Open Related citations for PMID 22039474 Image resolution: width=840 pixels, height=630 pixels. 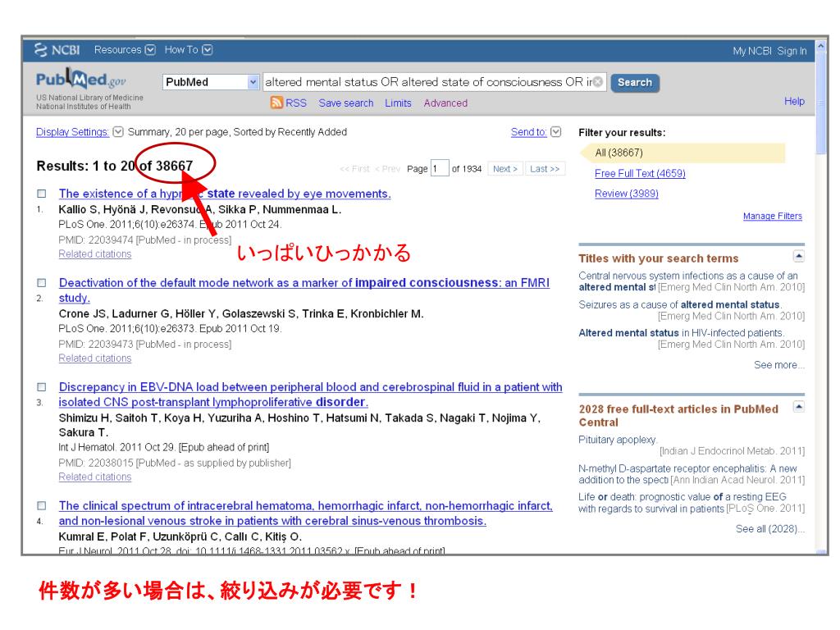[95, 254]
